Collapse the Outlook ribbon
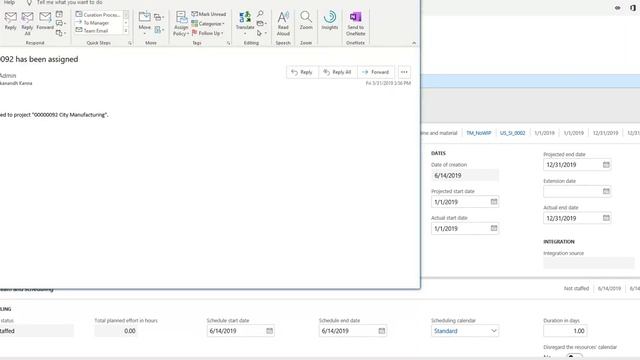 point(414,43)
